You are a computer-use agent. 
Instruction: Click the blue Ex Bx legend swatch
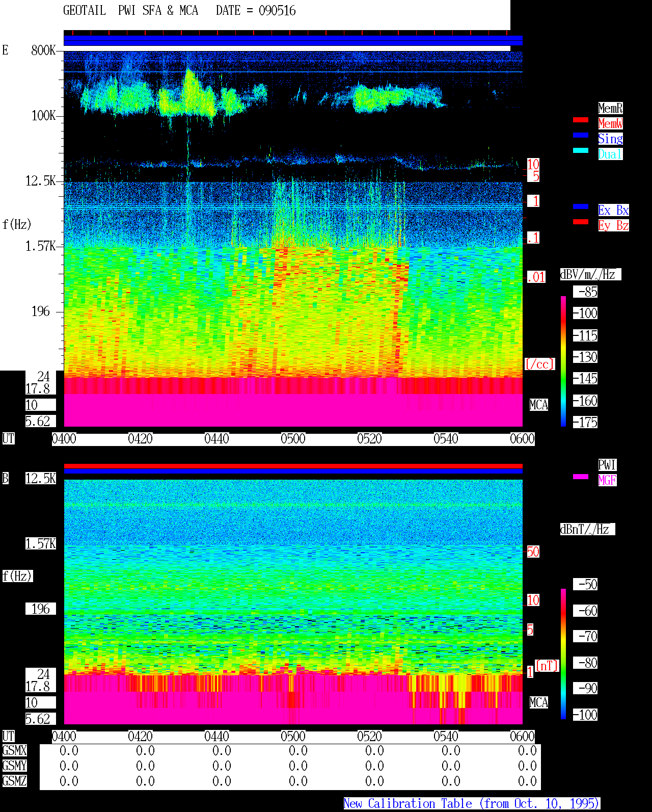(x=581, y=206)
